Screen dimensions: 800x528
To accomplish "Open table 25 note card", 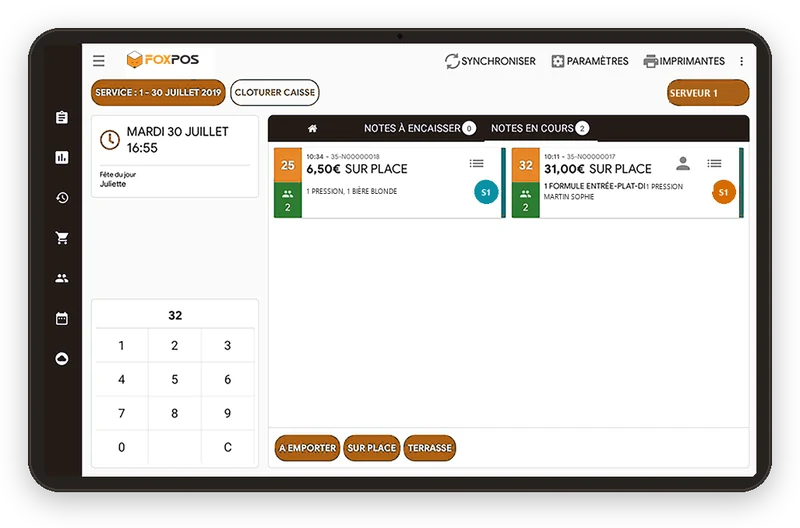I will (389, 183).
